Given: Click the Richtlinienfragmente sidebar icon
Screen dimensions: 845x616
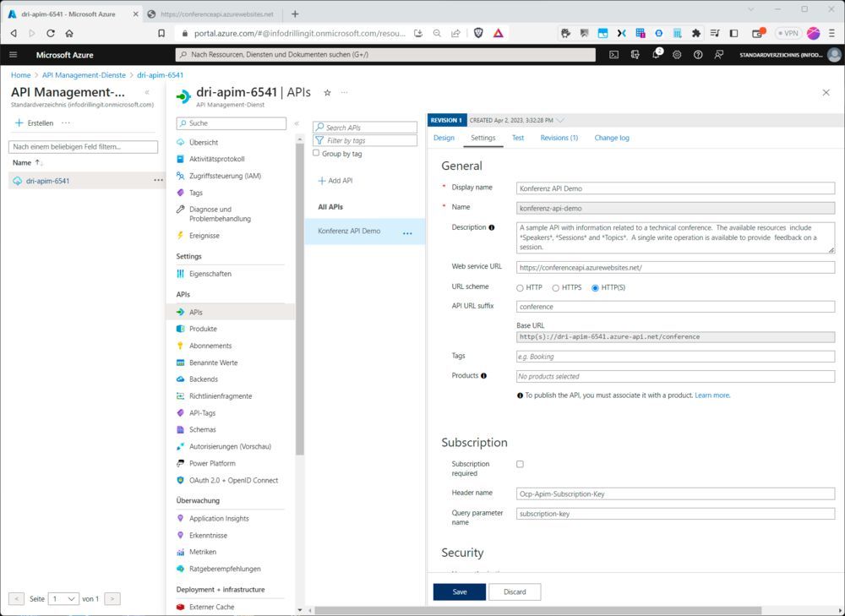Looking at the screenshot, I should pos(183,395).
